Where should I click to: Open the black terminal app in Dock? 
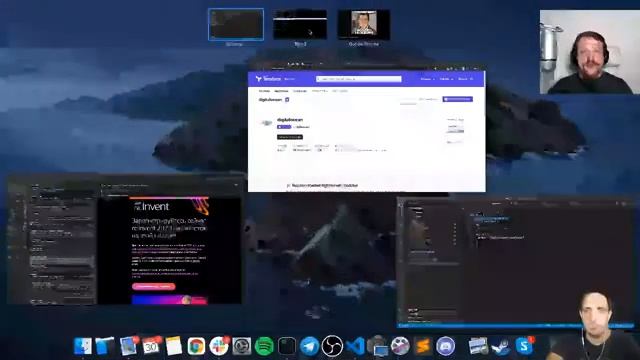287,346
